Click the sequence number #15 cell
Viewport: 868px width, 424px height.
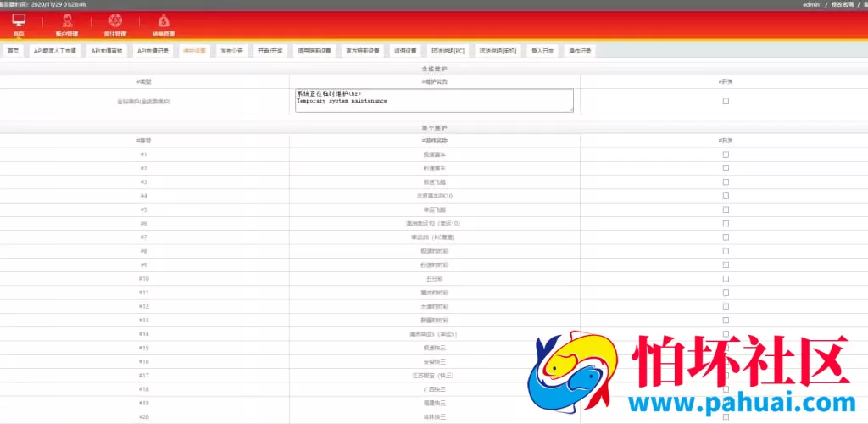(144, 348)
